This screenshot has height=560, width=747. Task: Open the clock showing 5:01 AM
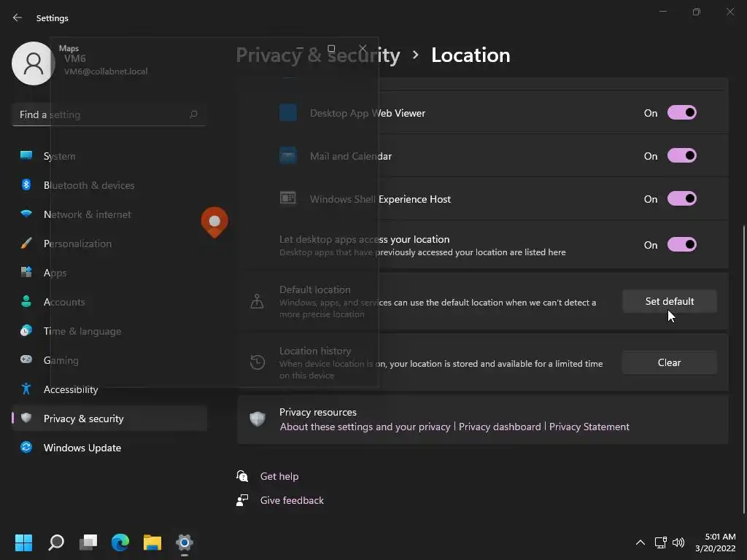(x=716, y=542)
